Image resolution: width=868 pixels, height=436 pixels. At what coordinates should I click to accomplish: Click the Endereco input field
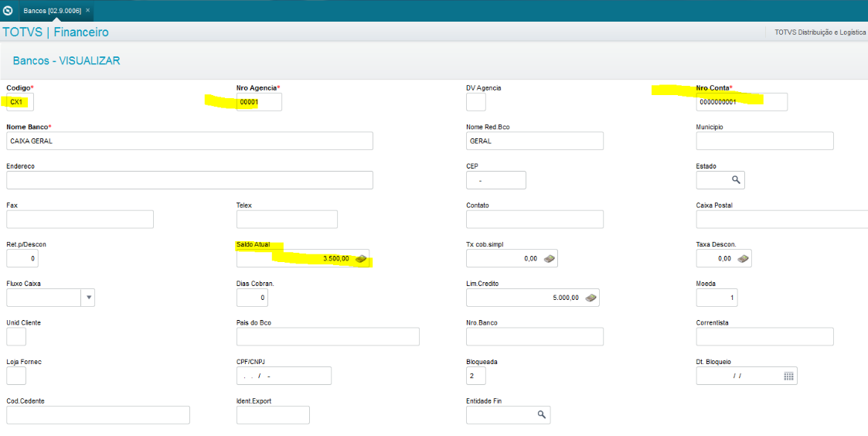190,180
